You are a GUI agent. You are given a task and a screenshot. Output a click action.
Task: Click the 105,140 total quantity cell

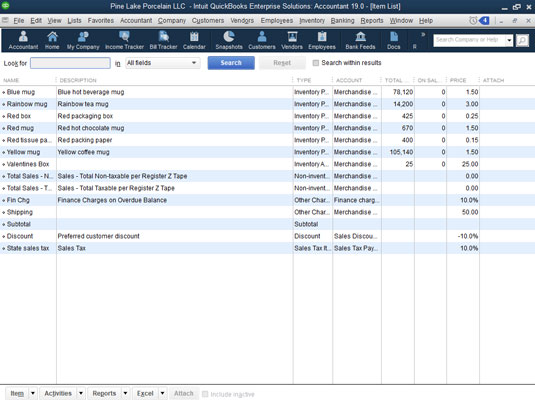click(x=401, y=152)
